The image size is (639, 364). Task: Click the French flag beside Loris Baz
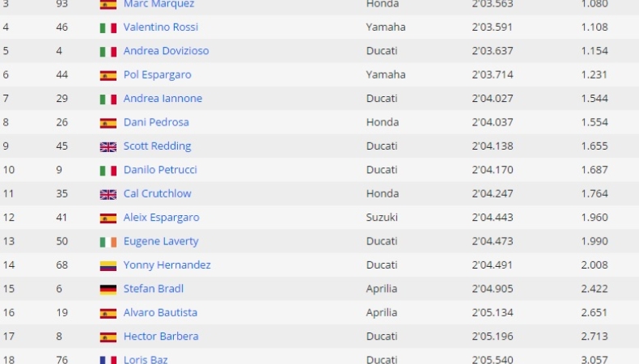(x=108, y=359)
